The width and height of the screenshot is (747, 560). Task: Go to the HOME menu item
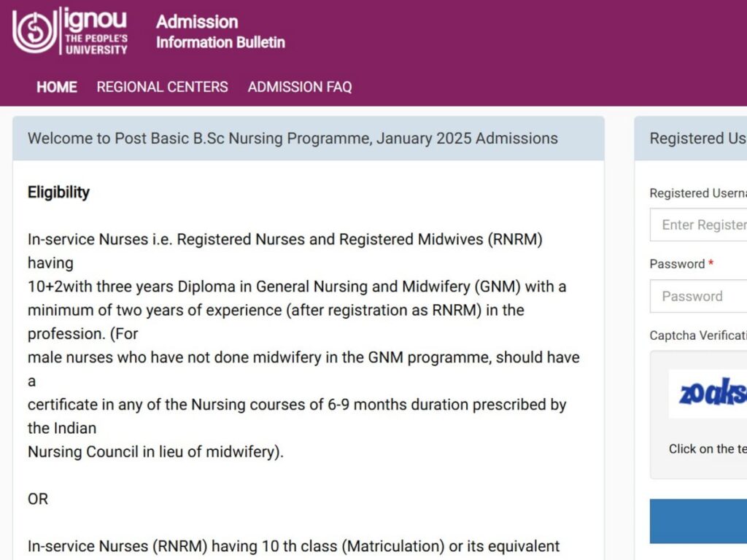[x=57, y=87]
